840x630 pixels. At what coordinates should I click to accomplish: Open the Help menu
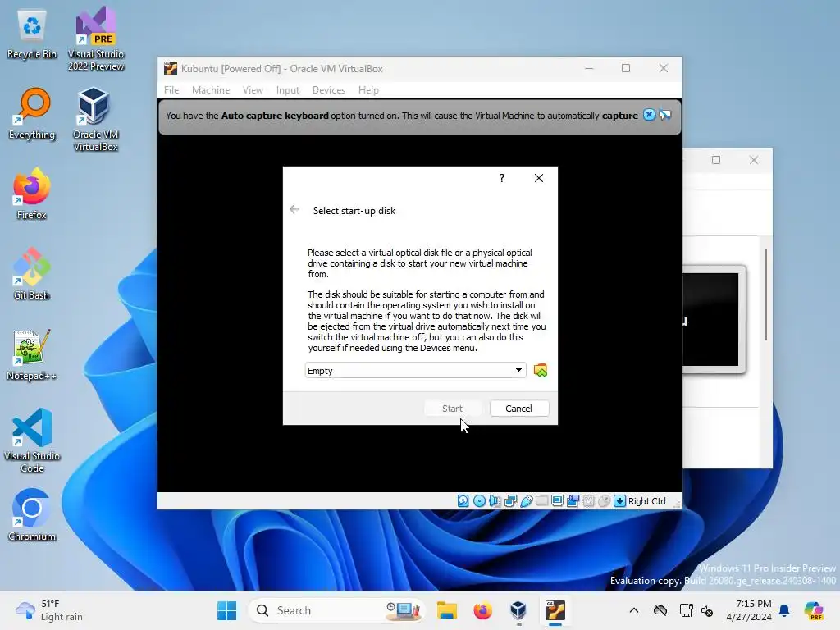[x=368, y=90]
